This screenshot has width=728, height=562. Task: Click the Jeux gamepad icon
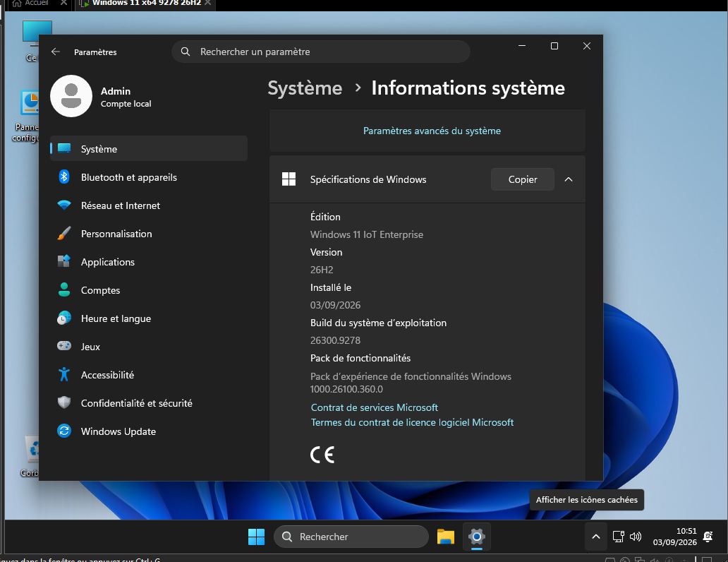point(64,346)
